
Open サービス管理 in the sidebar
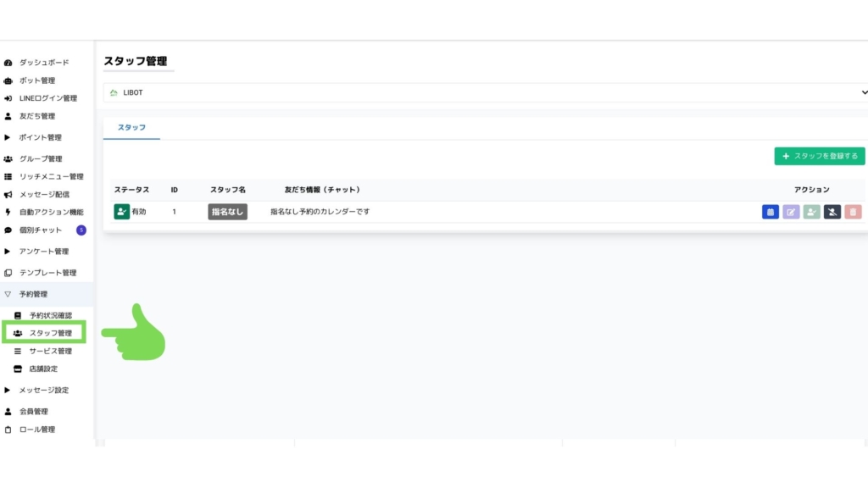click(50, 351)
